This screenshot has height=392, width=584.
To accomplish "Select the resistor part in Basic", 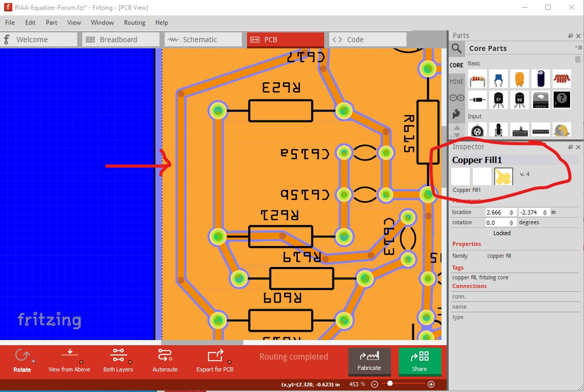I will [x=477, y=79].
